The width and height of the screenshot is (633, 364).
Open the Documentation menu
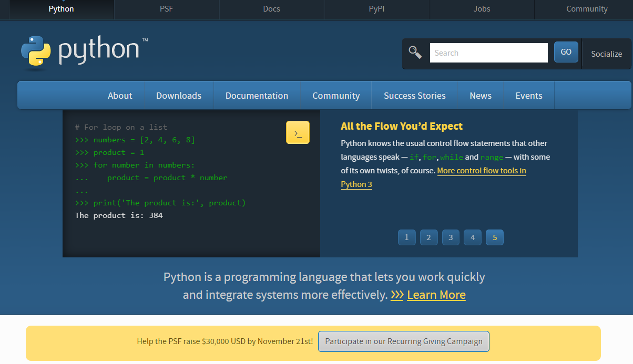[x=257, y=96]
